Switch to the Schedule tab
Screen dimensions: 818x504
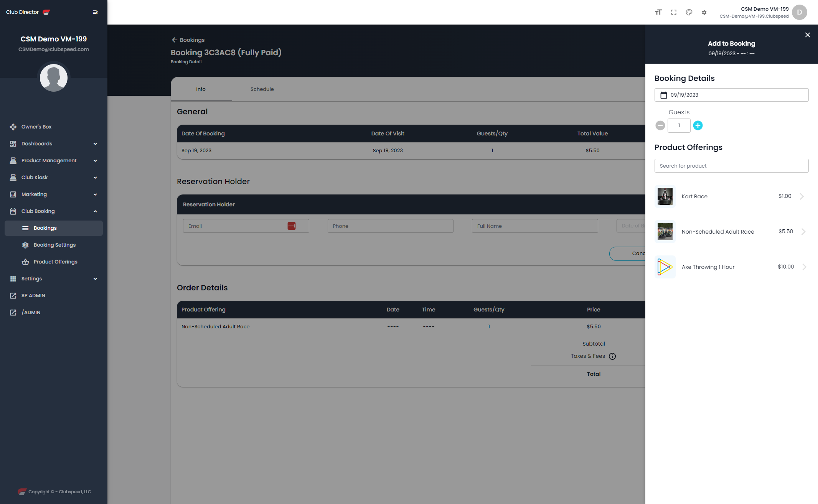click(262, 89)
